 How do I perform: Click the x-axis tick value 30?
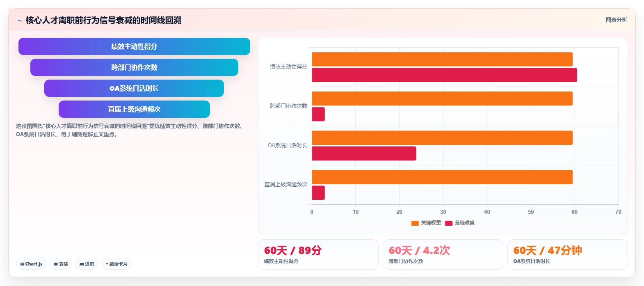[x=443, y=212]
